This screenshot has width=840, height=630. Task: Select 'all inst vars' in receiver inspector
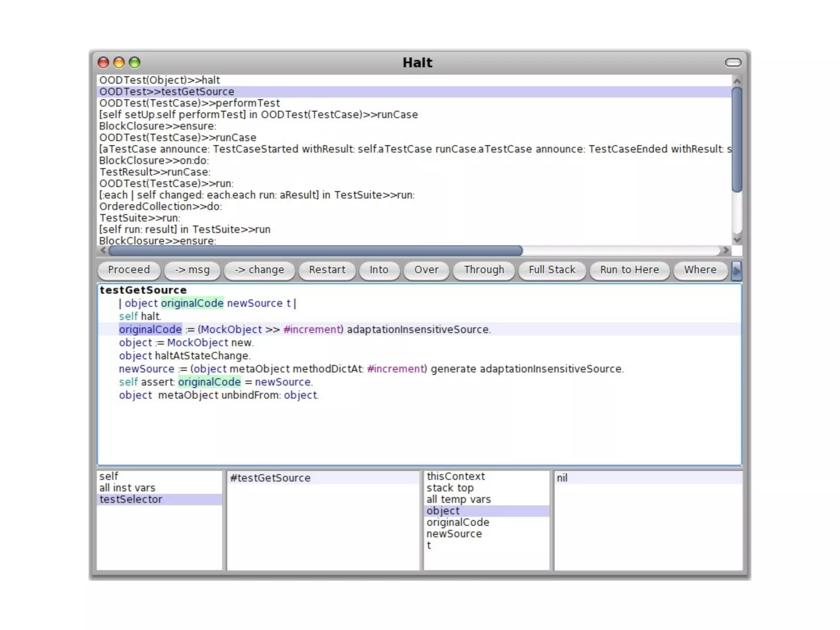pos(127,488)
